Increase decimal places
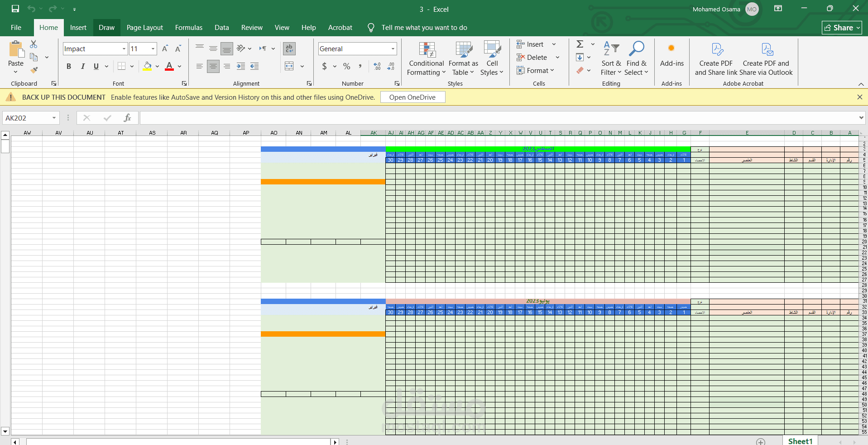 (x=377, y=66)
